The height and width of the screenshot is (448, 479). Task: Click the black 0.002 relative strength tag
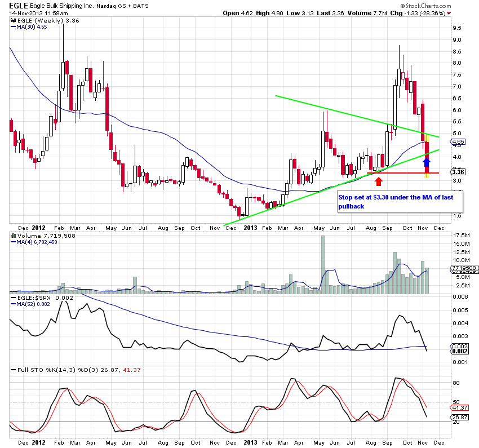[x=459, y=351]
